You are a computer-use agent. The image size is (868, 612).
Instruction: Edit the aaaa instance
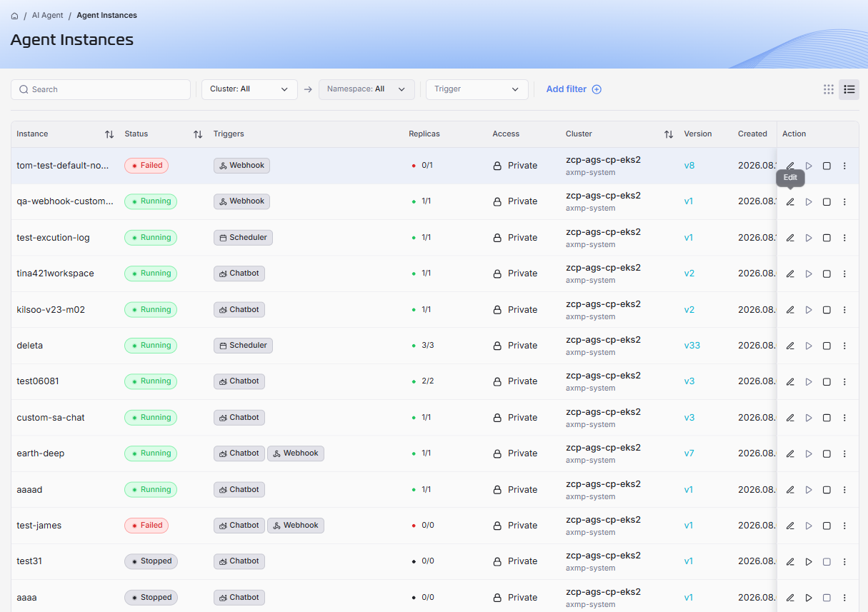pos(790,598)
